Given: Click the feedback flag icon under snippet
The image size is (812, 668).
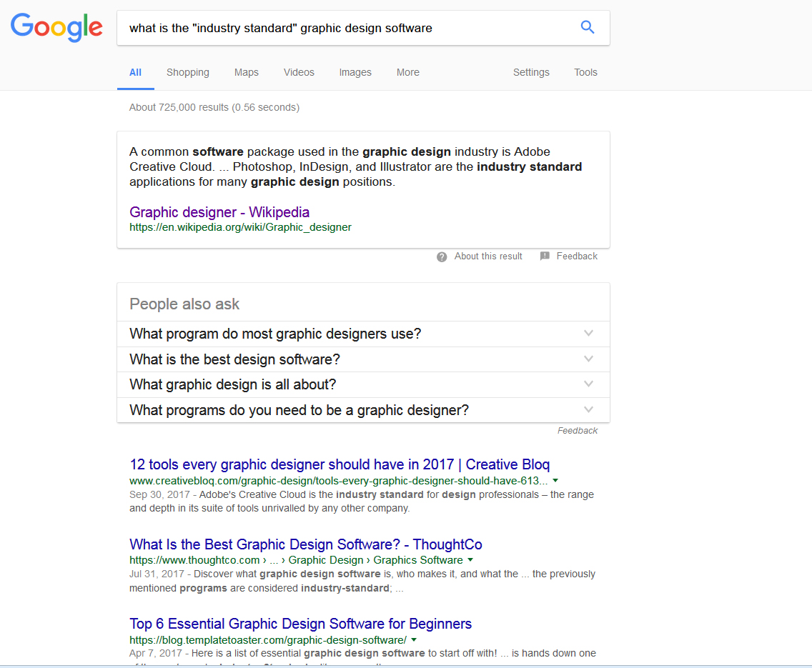Looking at the screenshot, I should coord(545,256).
